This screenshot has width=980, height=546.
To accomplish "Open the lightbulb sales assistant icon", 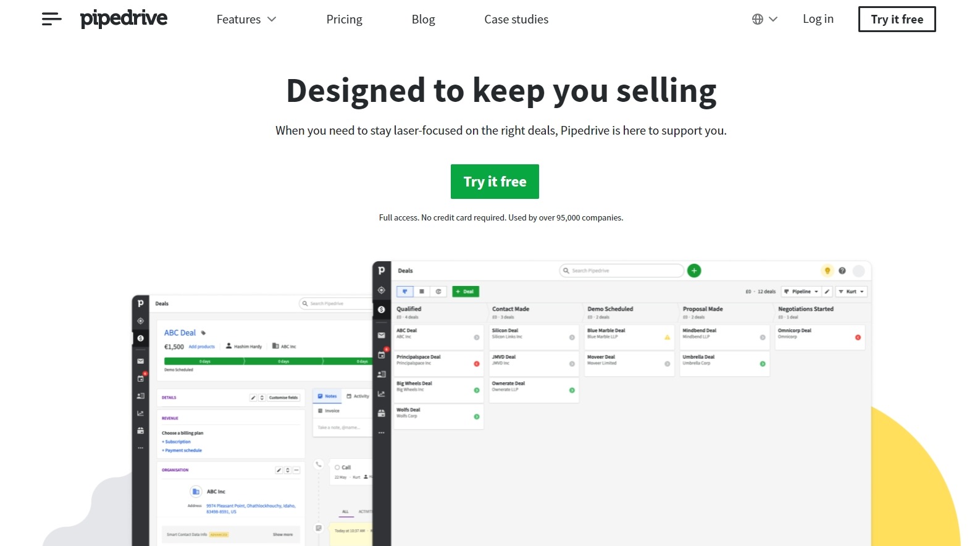I will pos(827,271).
